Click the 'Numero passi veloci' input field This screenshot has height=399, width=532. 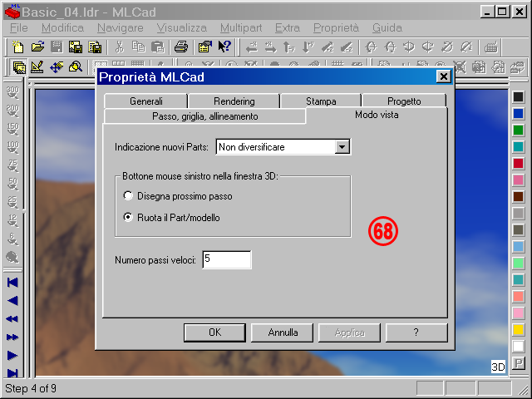pos(227,260)
